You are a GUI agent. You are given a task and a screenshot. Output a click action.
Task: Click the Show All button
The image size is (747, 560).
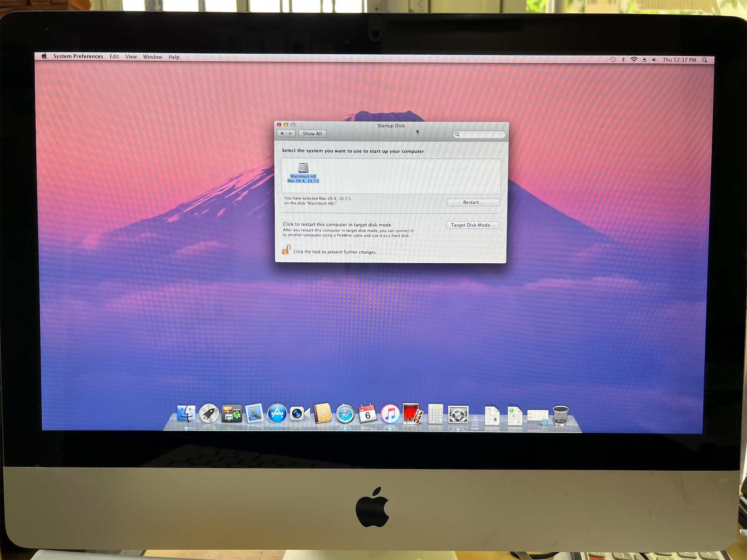(x=312, y=134)
